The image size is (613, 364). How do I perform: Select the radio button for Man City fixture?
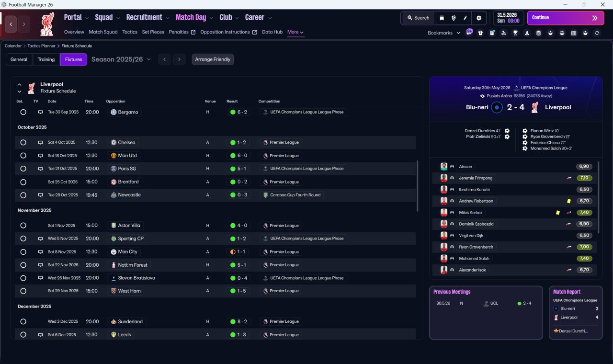(23, 251)
